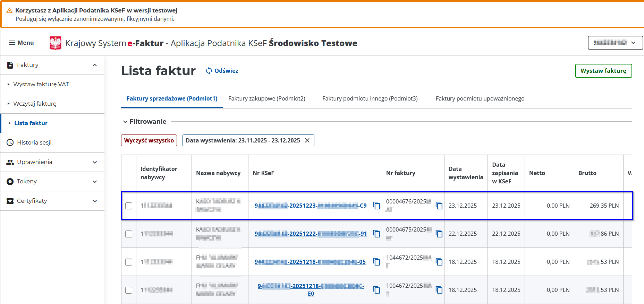The image size is (644, 304).
Task: Collapse the Faktury sidebar section
Action: click(x=95, y=65)
